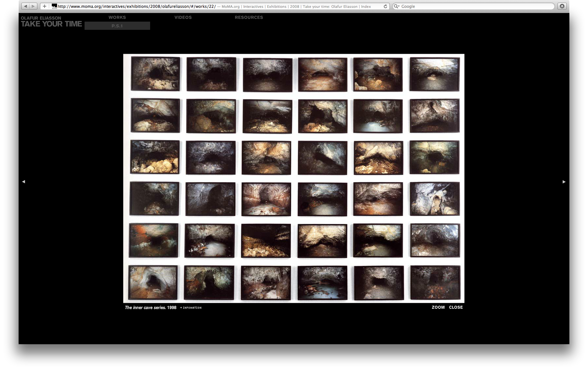
Task: Click the MoMA favicon in the address bar
Action: (x=54, y=6)
